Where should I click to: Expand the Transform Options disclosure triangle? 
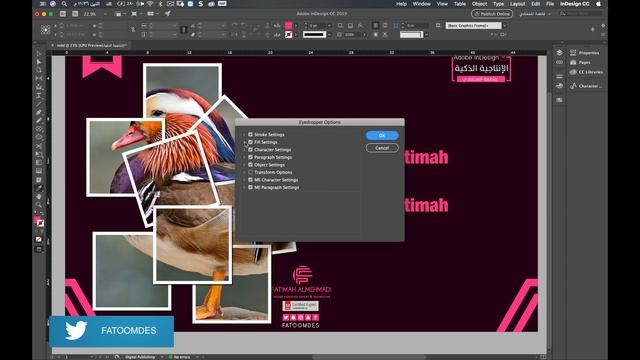244,172
